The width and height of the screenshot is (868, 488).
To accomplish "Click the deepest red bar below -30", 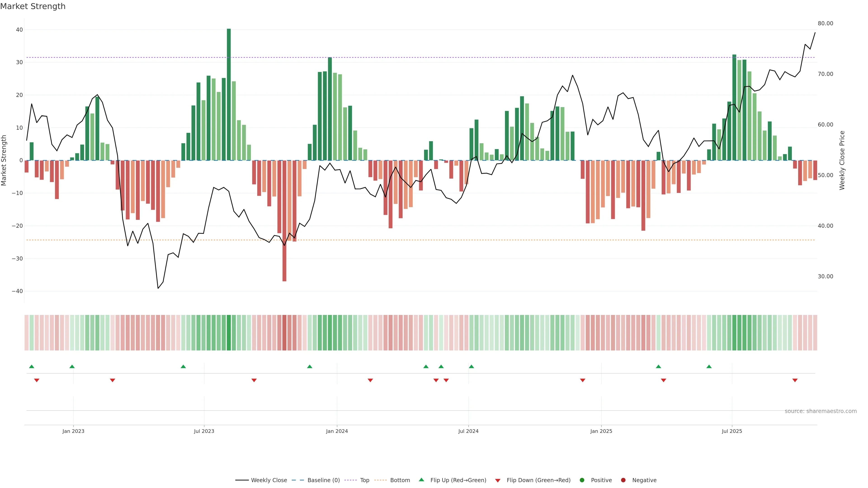I will [x=284, y=221].
